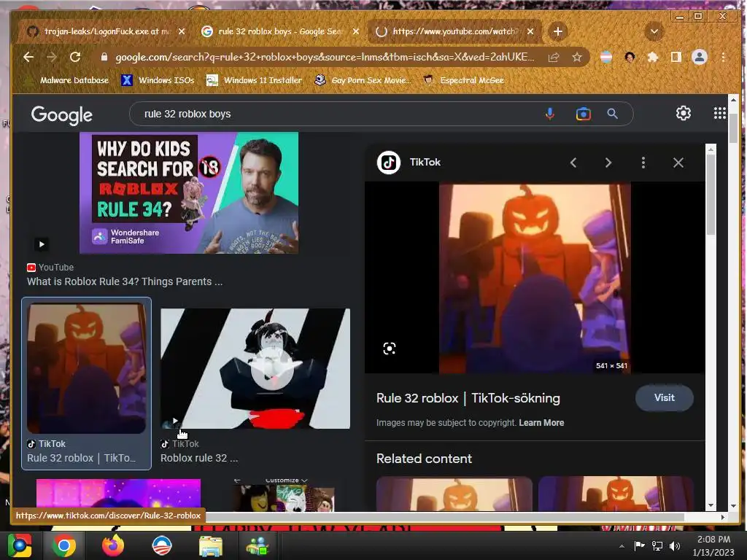
Task: Close the trojan-leaks GitHub tab
Action: click(182, 31)
